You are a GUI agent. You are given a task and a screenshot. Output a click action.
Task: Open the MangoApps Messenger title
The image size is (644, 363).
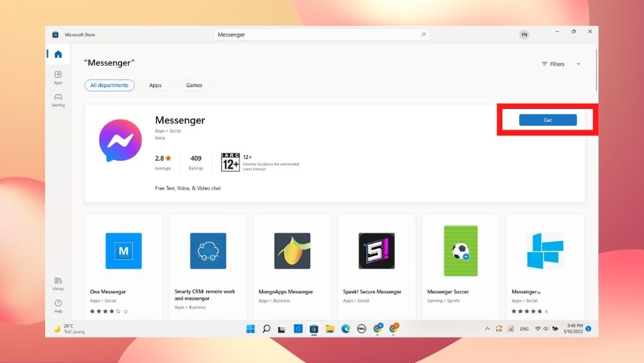click(x=286, y=291)
